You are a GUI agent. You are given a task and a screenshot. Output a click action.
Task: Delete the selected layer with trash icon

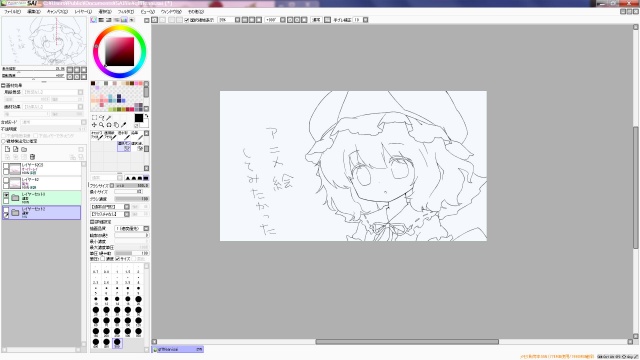tap(33, 157)
